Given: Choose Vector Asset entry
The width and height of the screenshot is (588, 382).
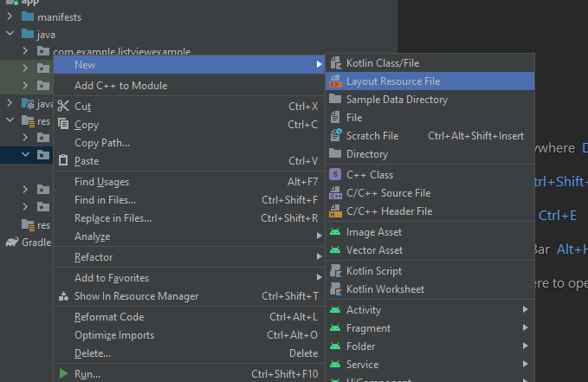Looking at the screenshot, I should (430, 250).
